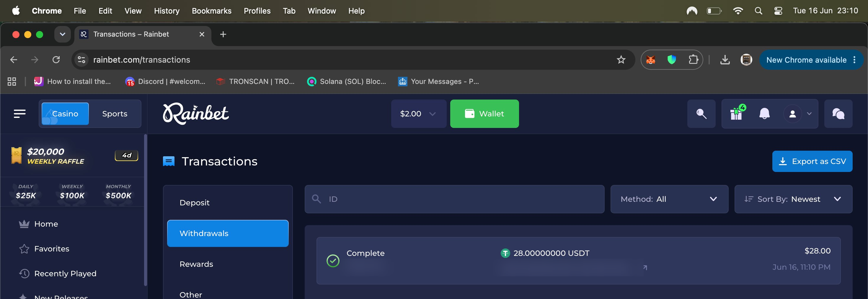Viewport: 868px width, 299px height.
Task: Click the ID search field
Action: click(454, 199)
